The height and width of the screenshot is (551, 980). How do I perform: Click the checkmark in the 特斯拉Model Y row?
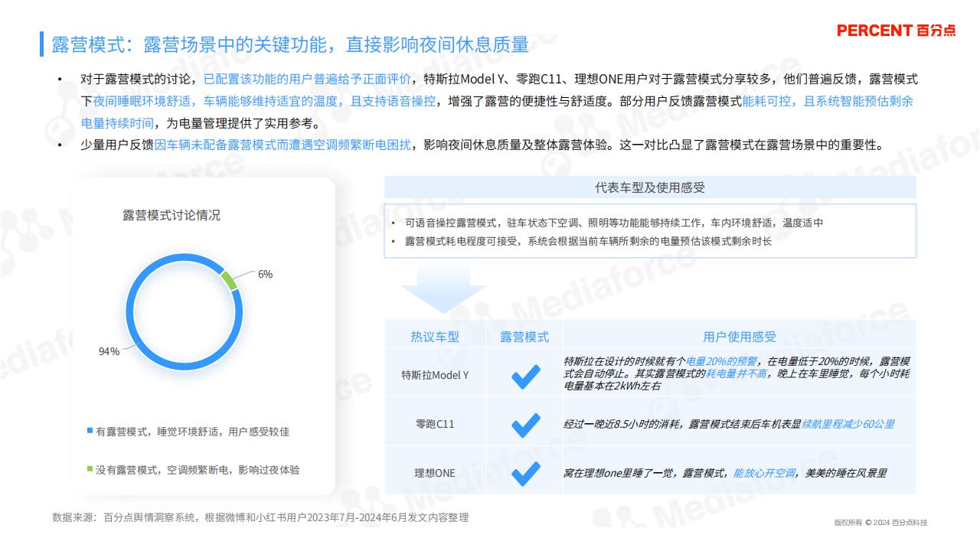[x=525, y=375]
